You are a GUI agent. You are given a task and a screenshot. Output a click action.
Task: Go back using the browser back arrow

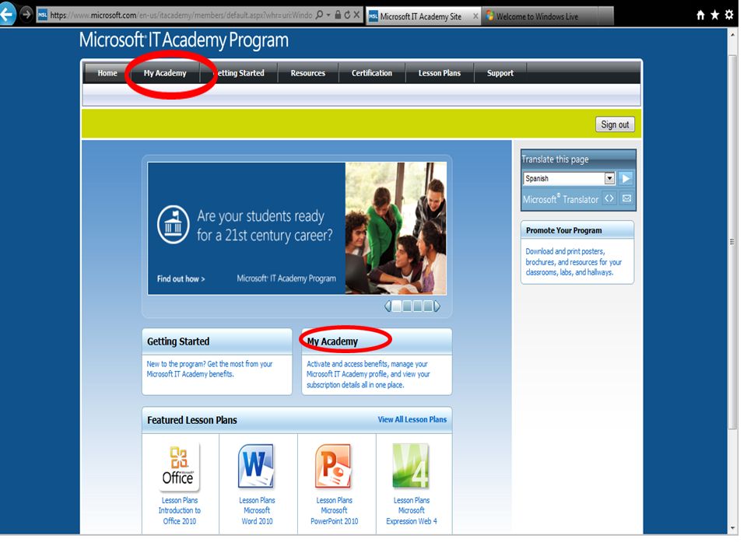[7, 14]
